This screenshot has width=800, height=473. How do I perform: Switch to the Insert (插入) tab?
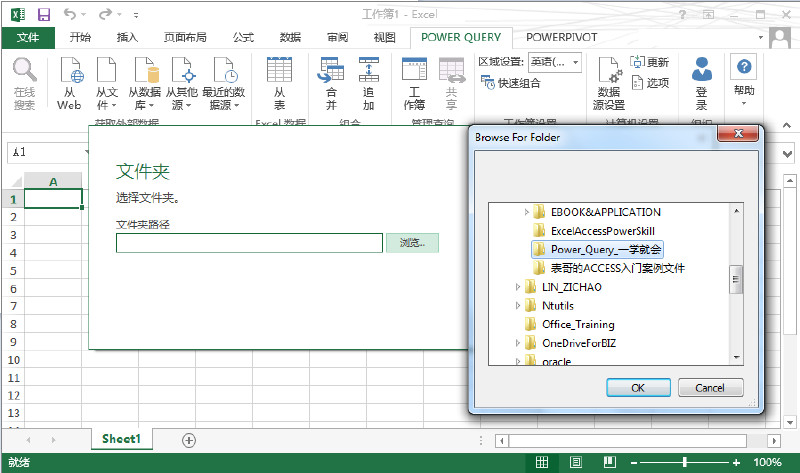[127, 37]
